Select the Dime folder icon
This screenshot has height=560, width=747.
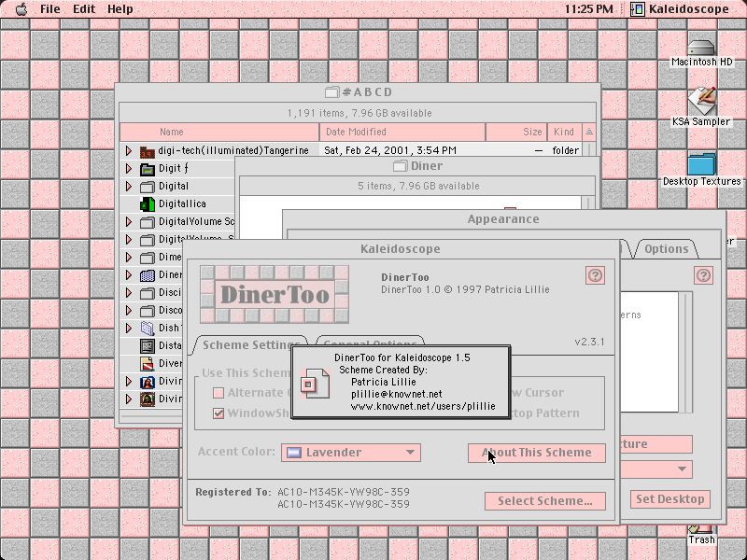point(148,258)
